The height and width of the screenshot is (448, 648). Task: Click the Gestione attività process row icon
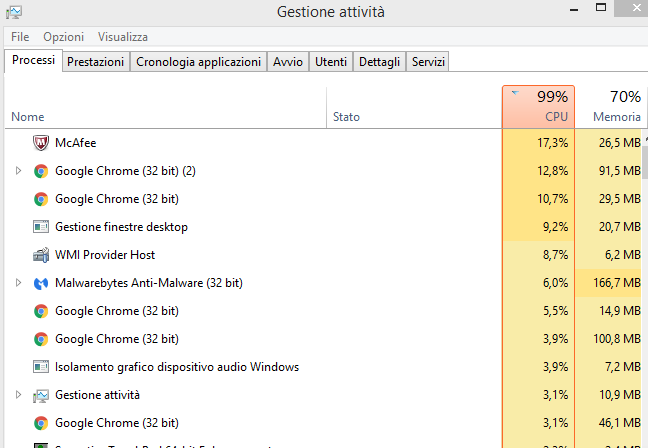(x=41, y=396)
